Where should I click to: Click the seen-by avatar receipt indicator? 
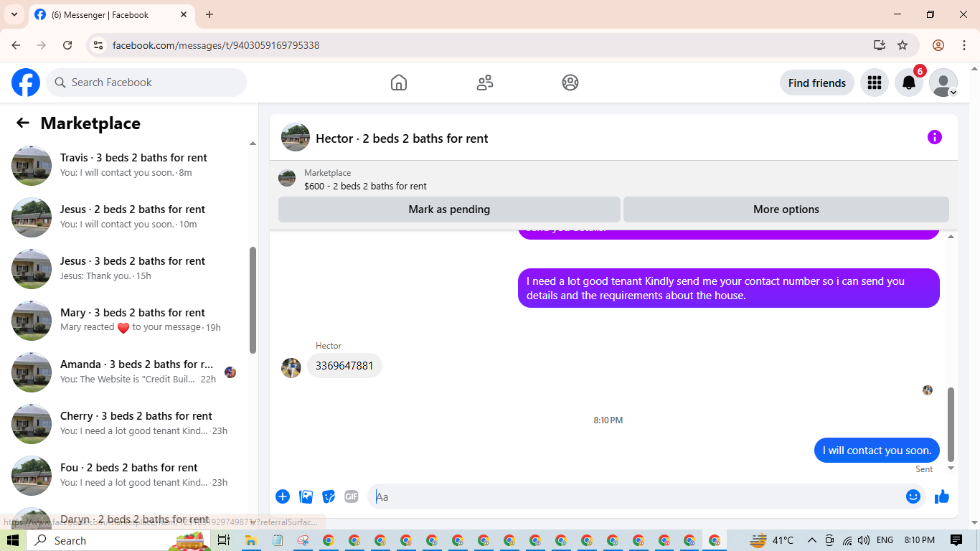[x=928, y=390]
